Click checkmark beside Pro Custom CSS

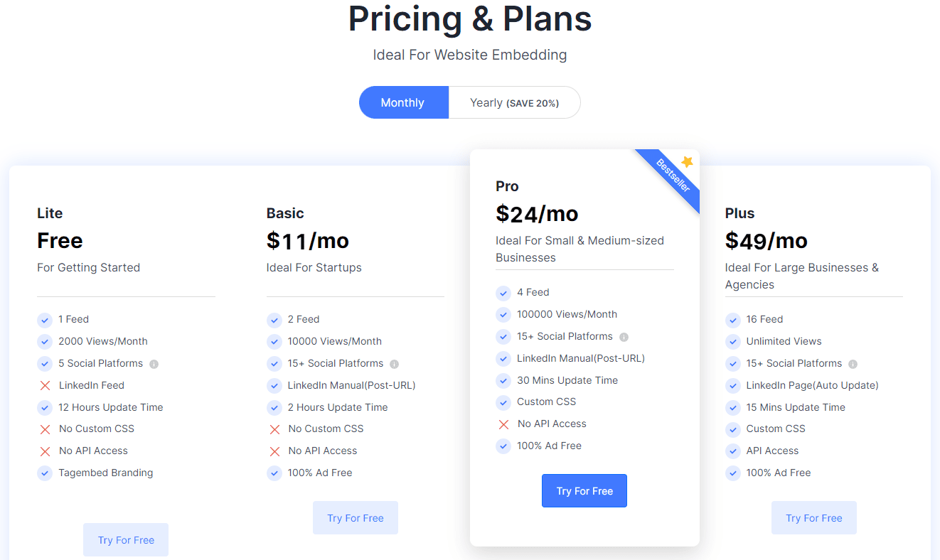tap(503, 402)
